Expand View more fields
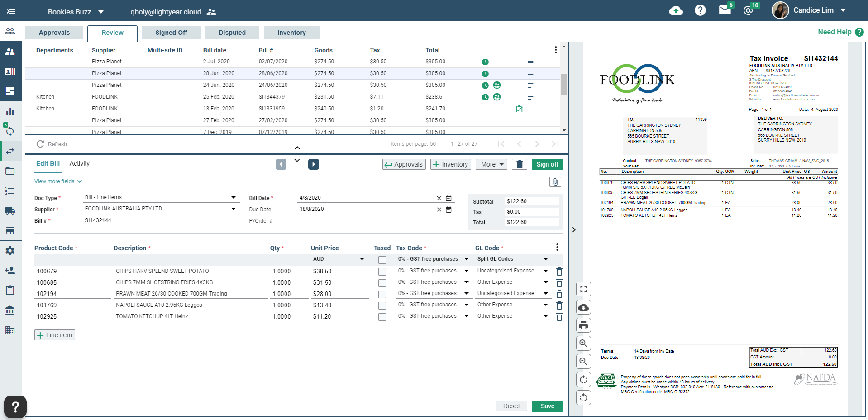Image resolution: width=868 pixels, height=420 pixels. coord(58,181)
